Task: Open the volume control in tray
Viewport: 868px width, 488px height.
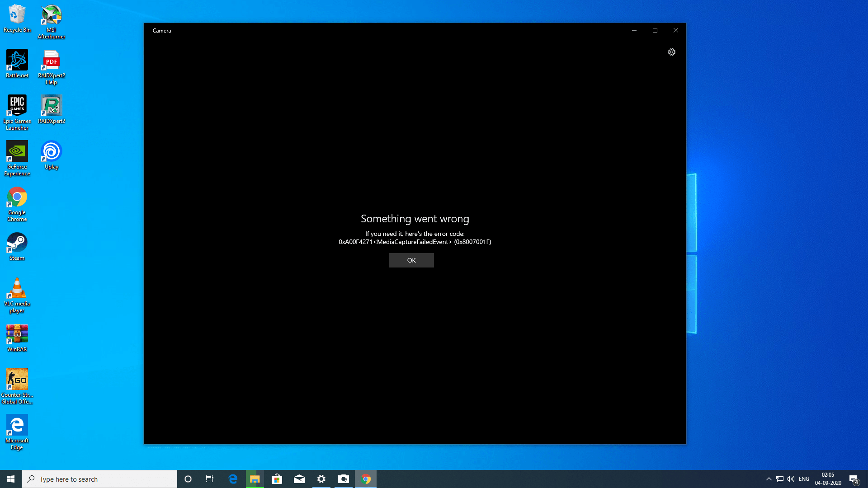Action: click(791, 479)
